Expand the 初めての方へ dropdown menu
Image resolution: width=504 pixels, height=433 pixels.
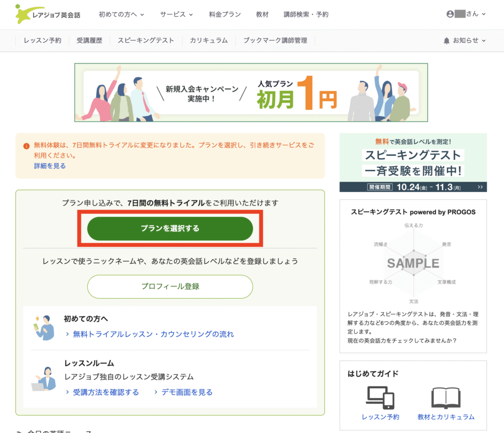tap(121, 14)
